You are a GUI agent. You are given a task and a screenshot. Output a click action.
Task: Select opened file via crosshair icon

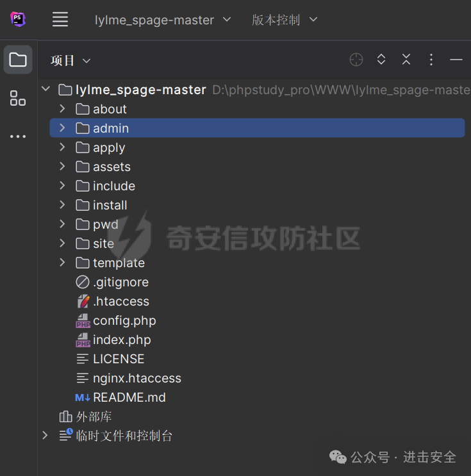356,60
